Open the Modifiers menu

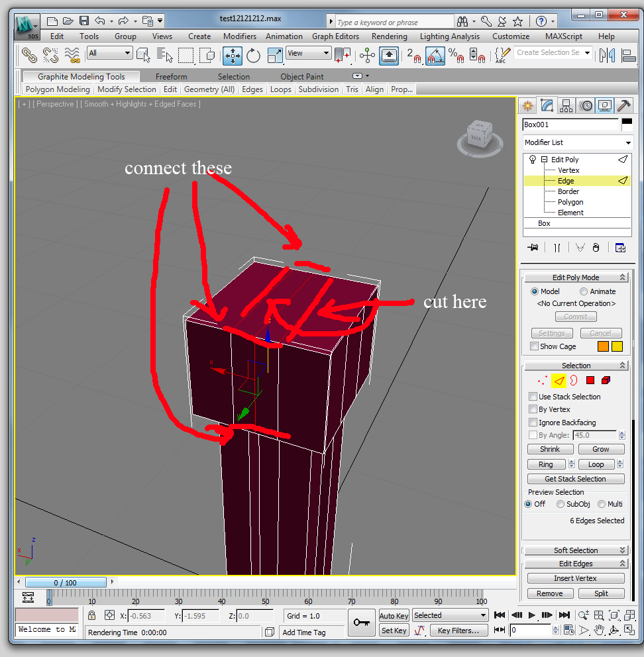coord(239,36)
